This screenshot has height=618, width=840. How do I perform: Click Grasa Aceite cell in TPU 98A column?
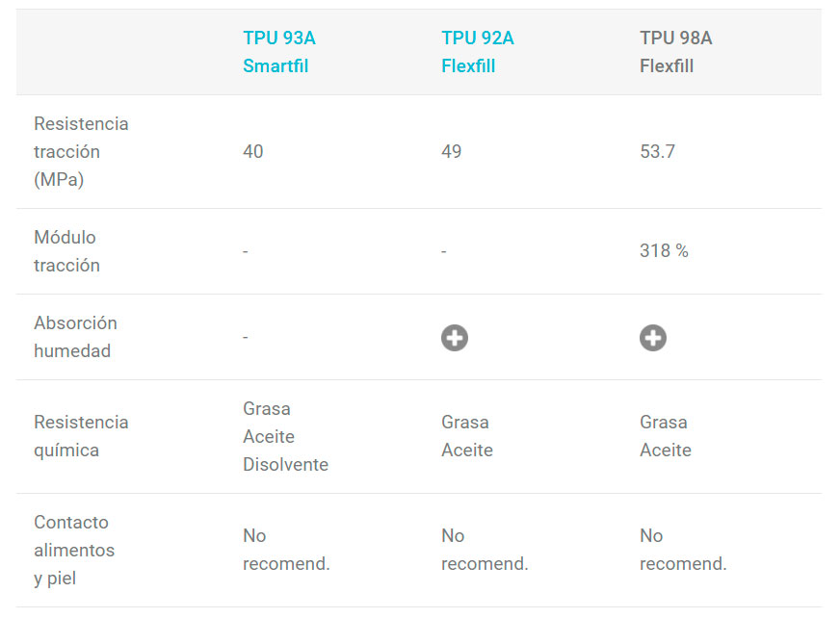[666, 436]
